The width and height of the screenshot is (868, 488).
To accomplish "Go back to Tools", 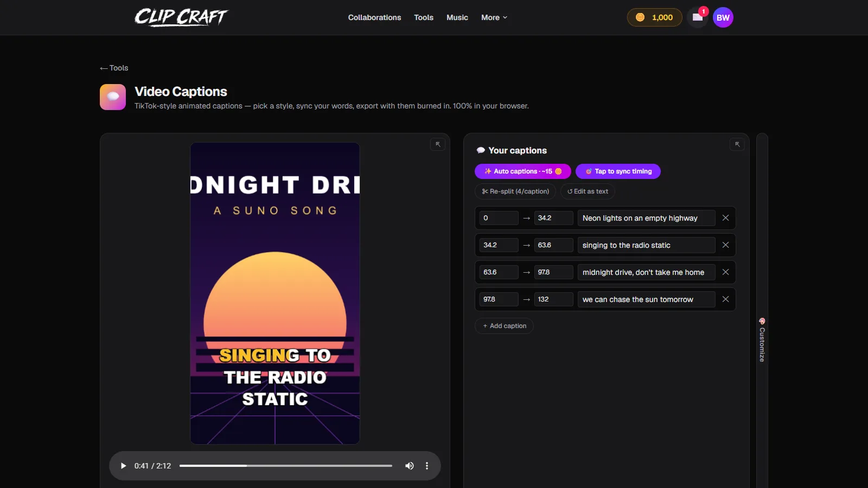I will [x=114, y=68].
